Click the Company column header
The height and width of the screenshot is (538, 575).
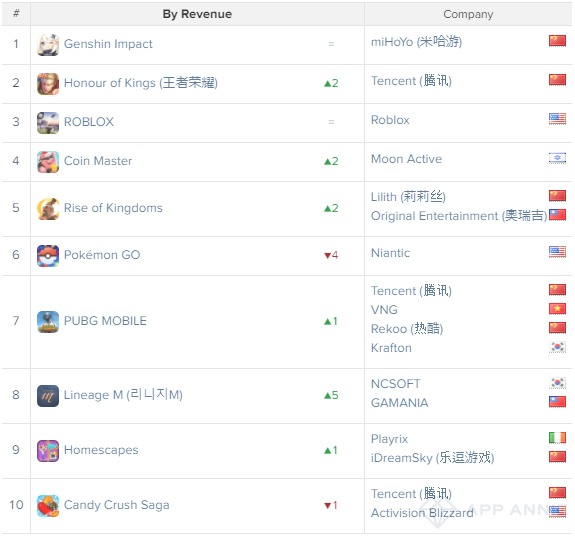coord(468,14)
